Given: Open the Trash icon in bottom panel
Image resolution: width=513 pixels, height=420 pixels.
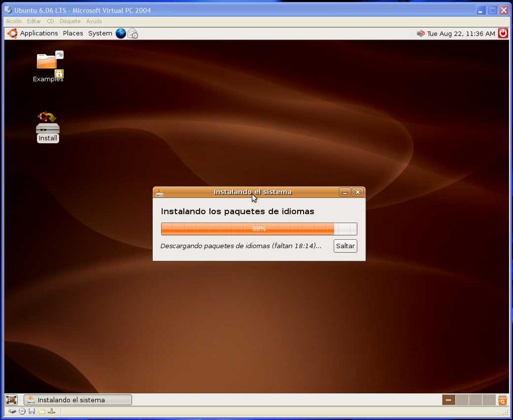Looking at the screenshot, I should [502, 400].
